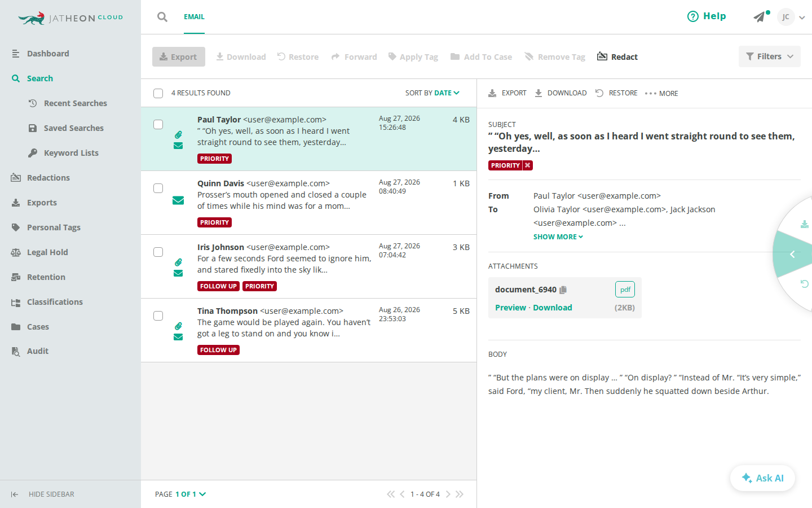Click envelope icon on Quinn Davis email
The width and height of the screenshot is (812, 508).
[178, 200]
